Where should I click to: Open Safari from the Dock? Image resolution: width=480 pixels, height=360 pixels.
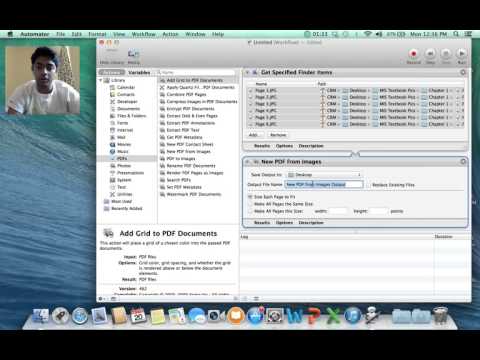pos(80,315)
